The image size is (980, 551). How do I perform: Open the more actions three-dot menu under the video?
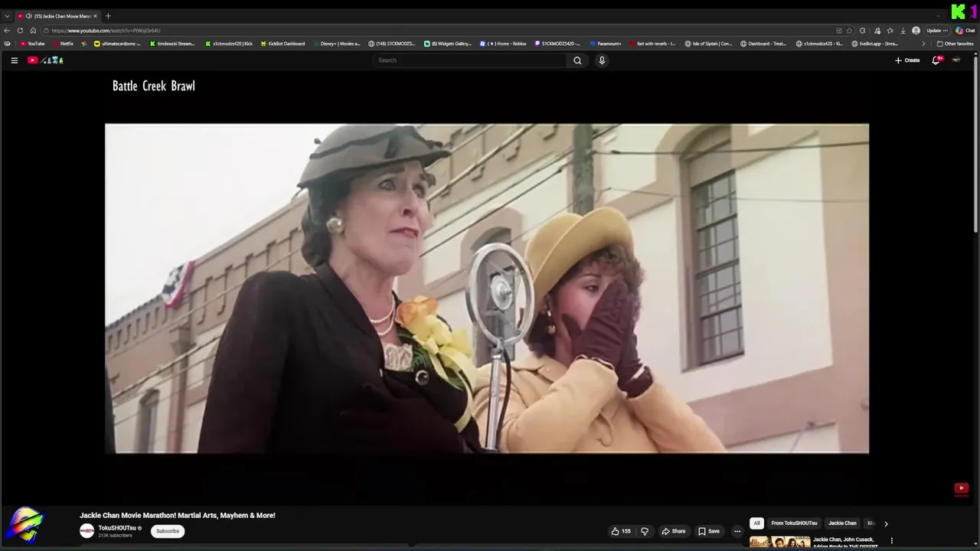(737, 531)
